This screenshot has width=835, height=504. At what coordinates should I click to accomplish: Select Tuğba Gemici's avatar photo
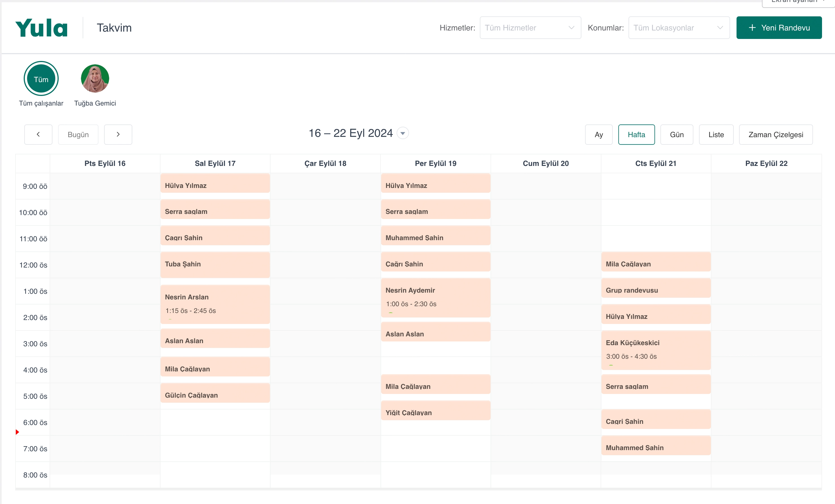point(95,79)
